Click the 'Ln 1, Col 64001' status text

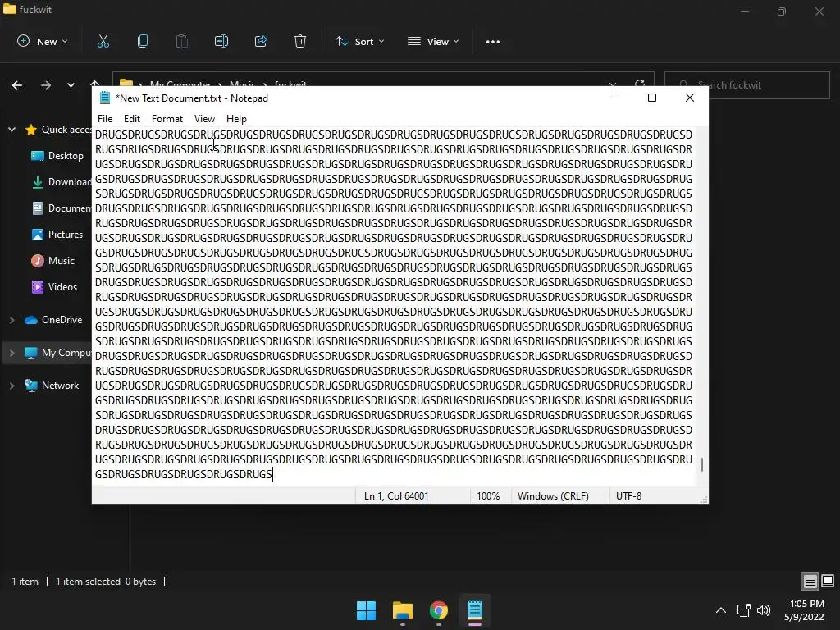pos(396,496)
